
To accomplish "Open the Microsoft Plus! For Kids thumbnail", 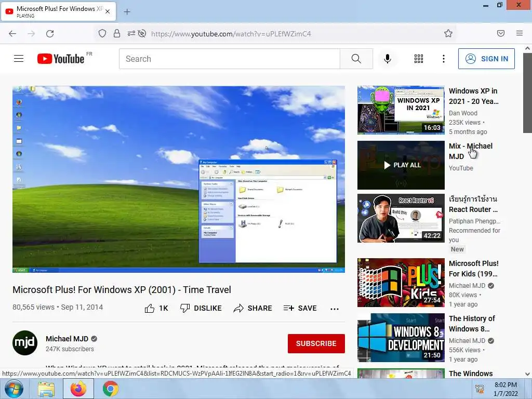I will pos(401,283).
